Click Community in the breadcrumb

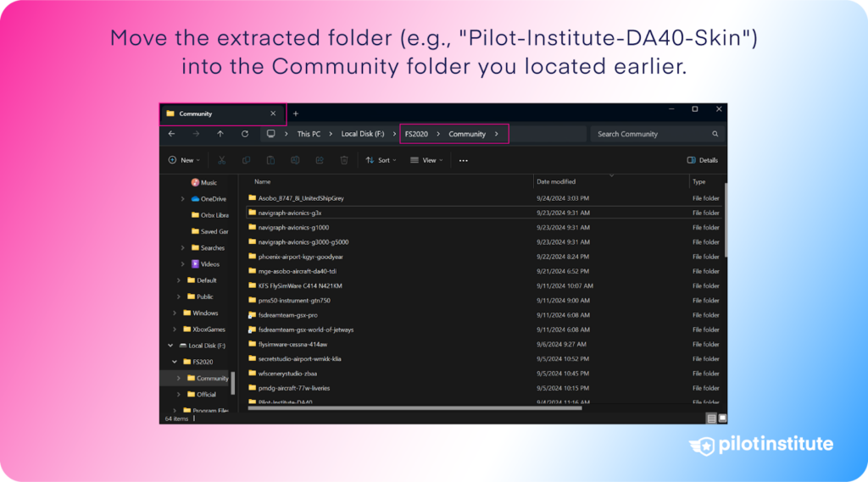tap(467, 134)
